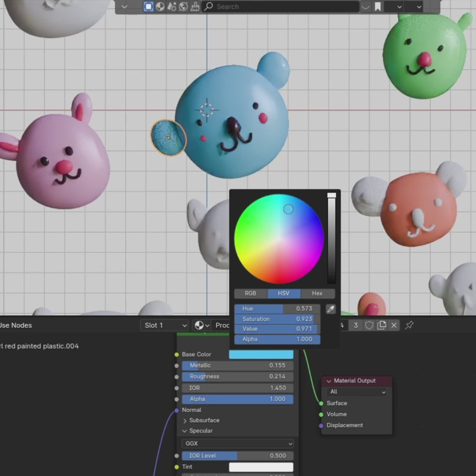The width and height of the screenshot is (476, 476).
Task: Click the material user count 3 button
Action: 356,325
